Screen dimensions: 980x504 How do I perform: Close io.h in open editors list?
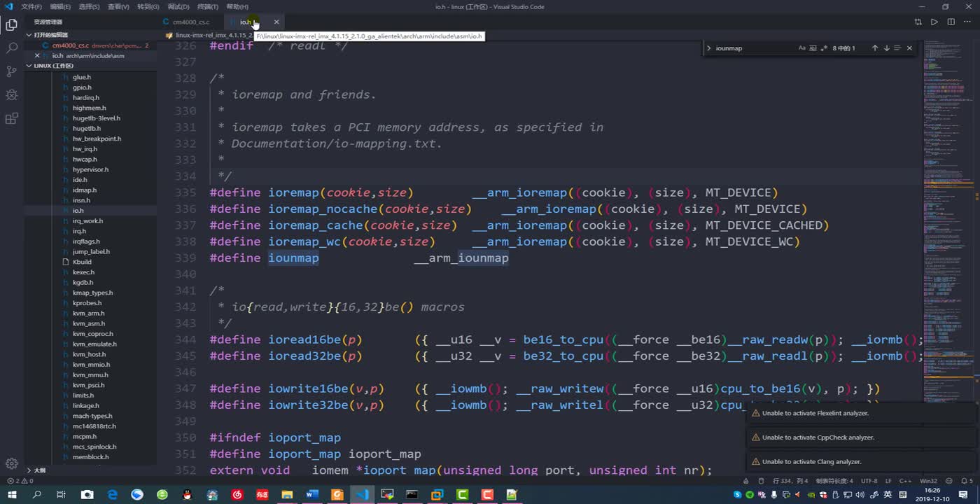[38, 55]
